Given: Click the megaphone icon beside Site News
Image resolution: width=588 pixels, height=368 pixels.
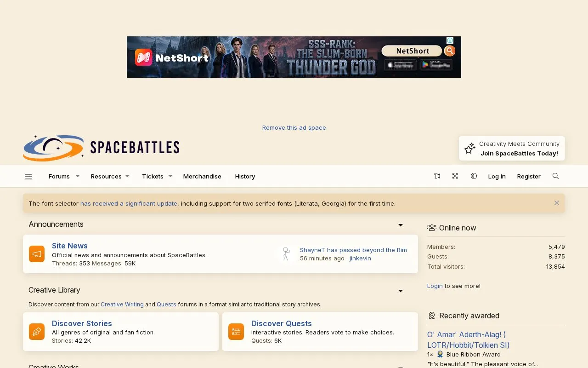Looking at the screenshot, I should pyautogui.click(x=37, y=254).
